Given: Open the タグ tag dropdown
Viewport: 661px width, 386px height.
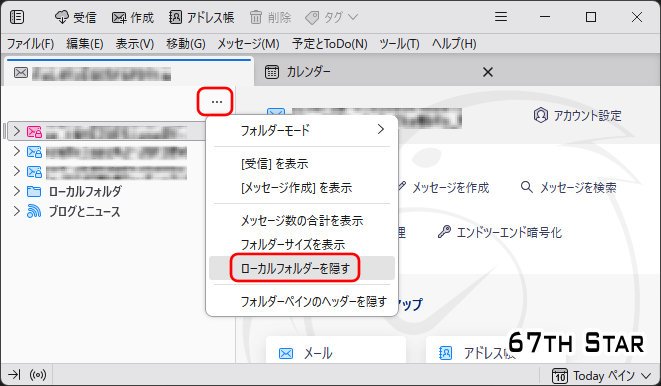Looking at the screenshot, I should pyautogui.click(x=331, y=17).
